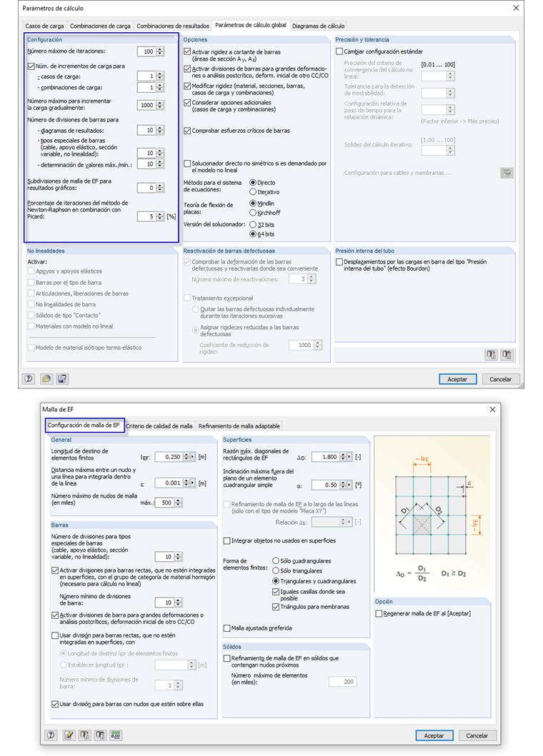Click Cancelar in Malla de EF dialog

coord(477,736)
